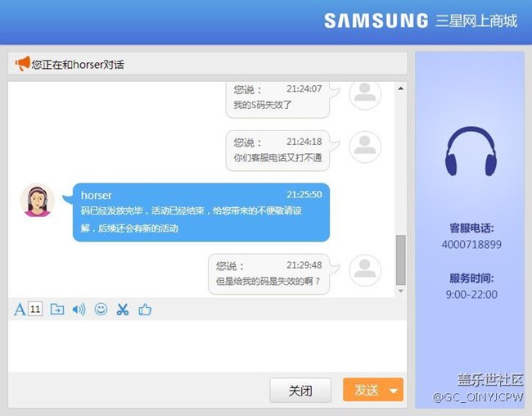532x416 pixels.
Task: Open the emoji smiley picker
Action: click(x=101, y=309)
